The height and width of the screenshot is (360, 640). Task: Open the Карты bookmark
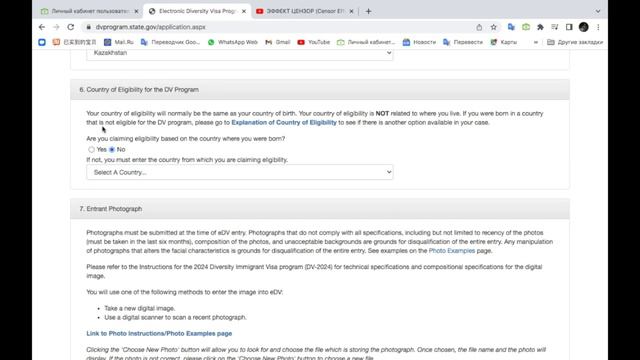pyautogui.click(x=504, y=42)
